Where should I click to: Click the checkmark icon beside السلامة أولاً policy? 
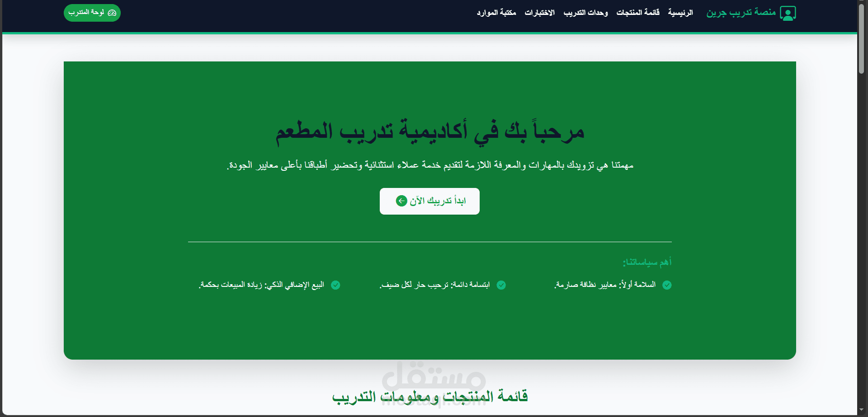(x=667, y=285)
